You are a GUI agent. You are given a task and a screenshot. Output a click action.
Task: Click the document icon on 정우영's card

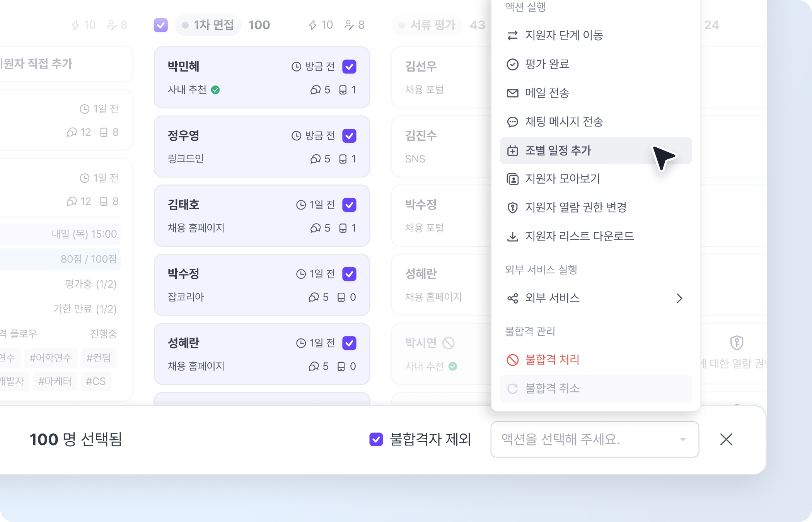point(343,159)
